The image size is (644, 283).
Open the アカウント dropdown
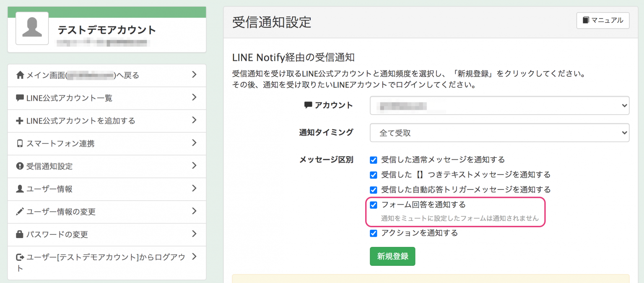499,105
